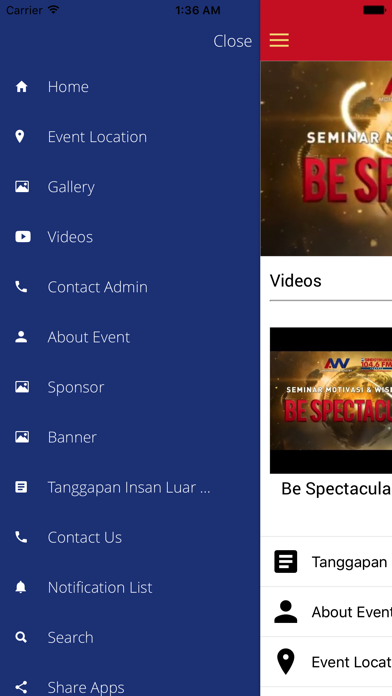Open the Event Location row with pin icon
This screenshot has width=392, height=696.
[x=326, y=662]
